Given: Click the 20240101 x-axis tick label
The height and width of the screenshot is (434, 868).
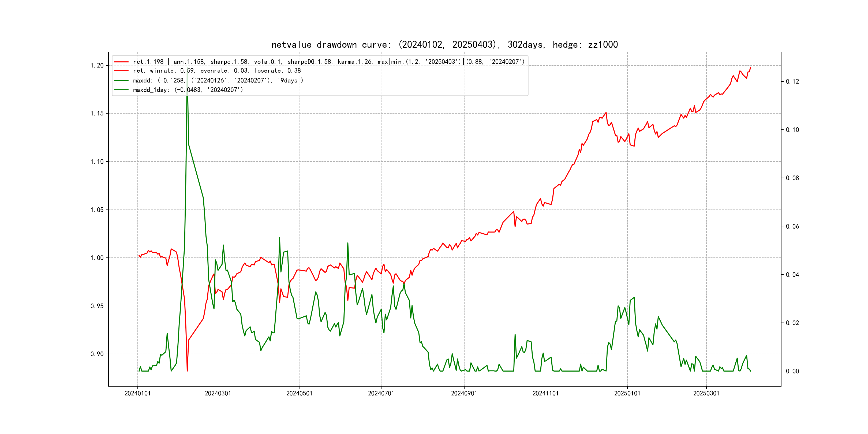Looking at the screenshot, I should (x=137, y=394).
